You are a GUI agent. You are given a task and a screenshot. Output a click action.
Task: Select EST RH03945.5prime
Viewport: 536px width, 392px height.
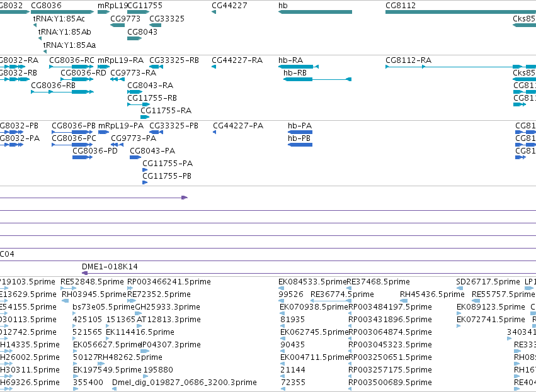94,294
